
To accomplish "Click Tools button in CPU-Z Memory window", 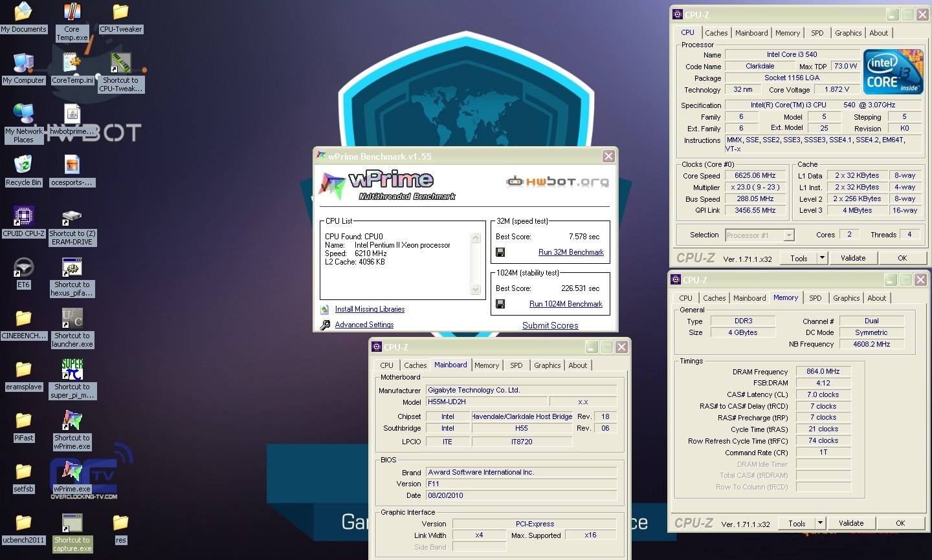I will 797,523.
